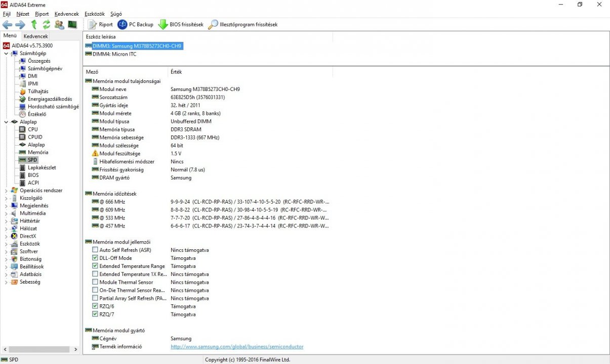This screenshot has width=610, height=364.
Task: Expand Hálózat tree node
Action: [x=6, y=229]
